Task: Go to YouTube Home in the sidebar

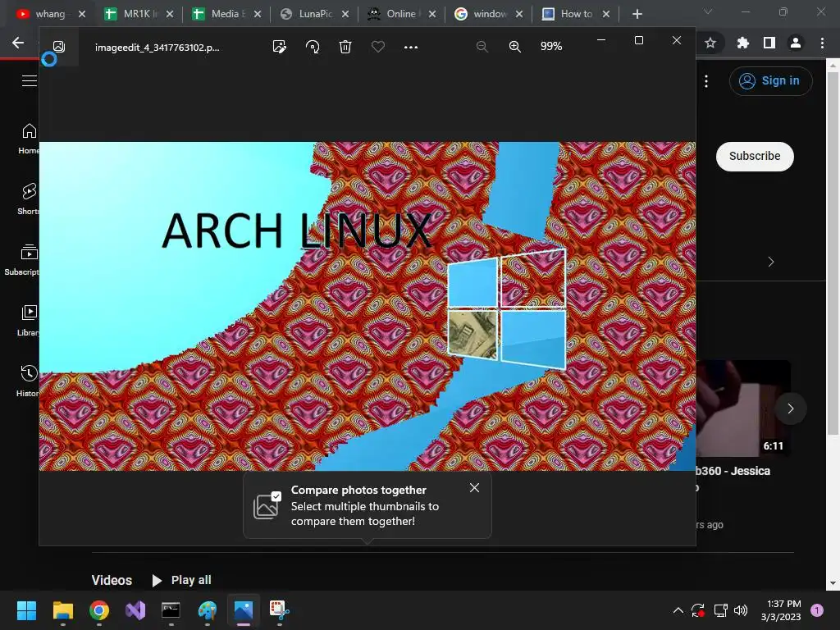Action: coord(29,138)
